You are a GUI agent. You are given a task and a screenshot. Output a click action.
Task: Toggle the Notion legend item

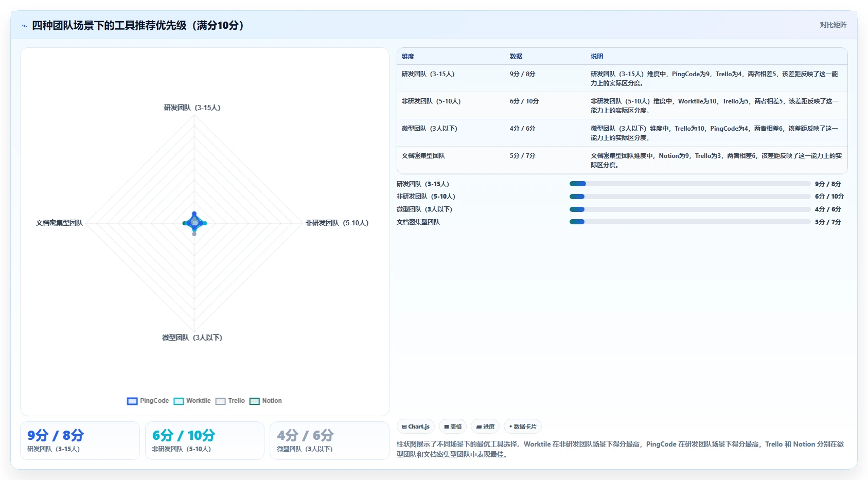[265, 401]
